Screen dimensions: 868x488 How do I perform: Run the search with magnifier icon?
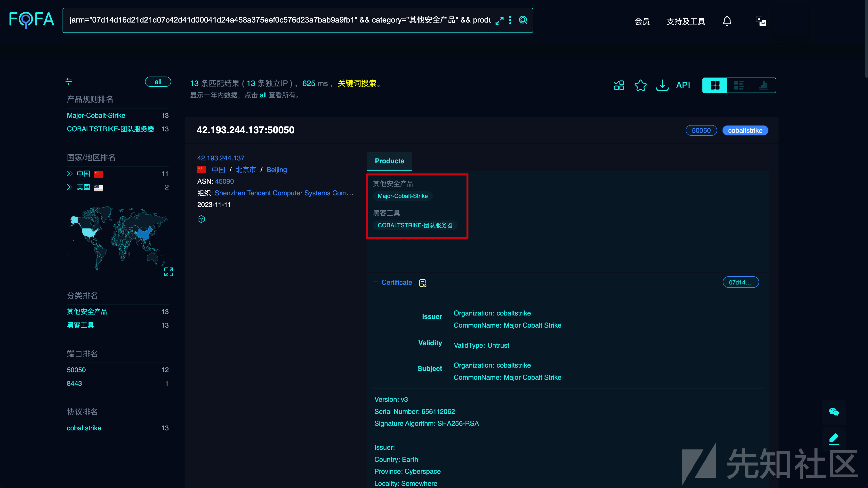523,20
